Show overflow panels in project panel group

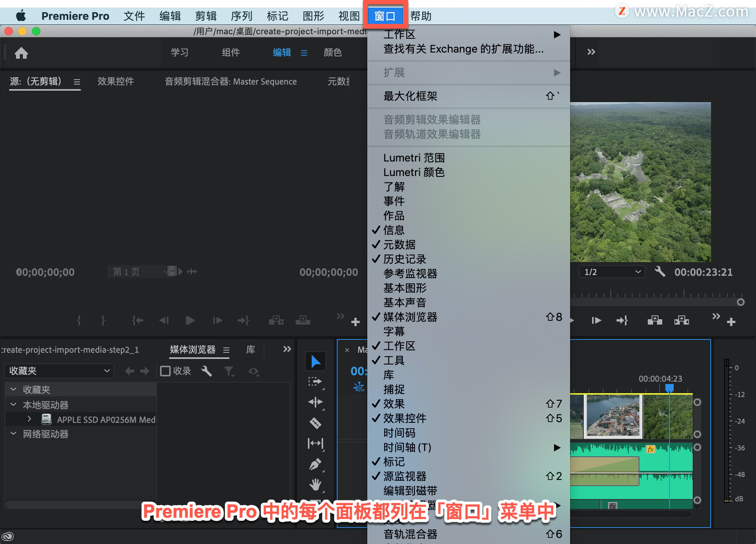pyautogui.click(x=287, y=349)
